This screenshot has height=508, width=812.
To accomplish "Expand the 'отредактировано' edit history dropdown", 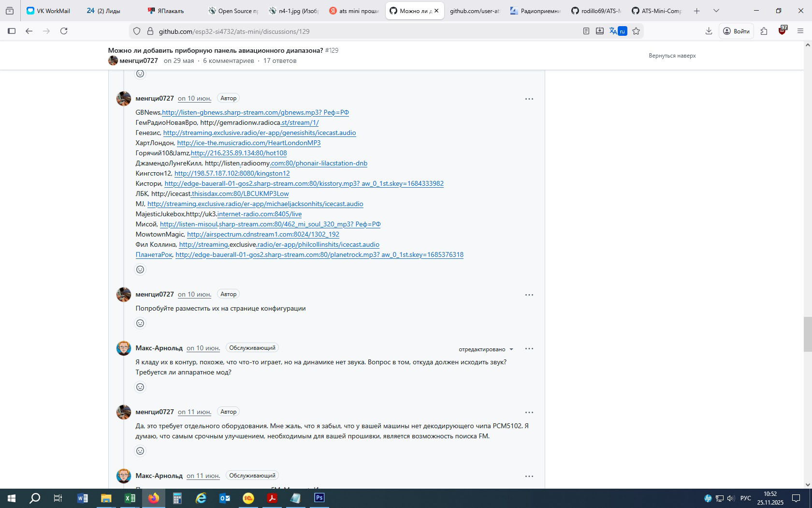I will click(486, 349).
